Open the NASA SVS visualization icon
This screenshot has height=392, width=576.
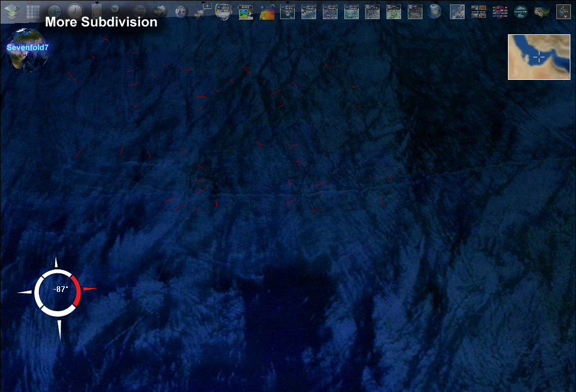[267, 12]
